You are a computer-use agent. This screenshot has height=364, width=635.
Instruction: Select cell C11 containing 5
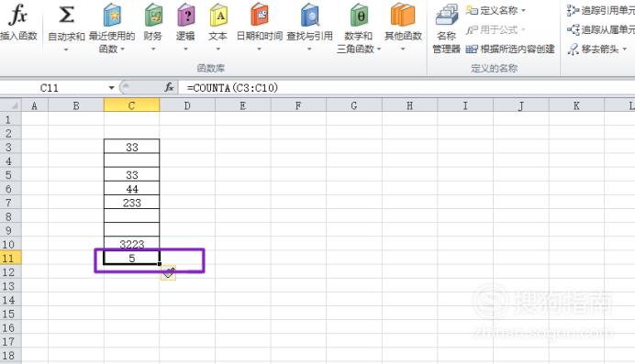pyautogui.click(x=131, y=258)
